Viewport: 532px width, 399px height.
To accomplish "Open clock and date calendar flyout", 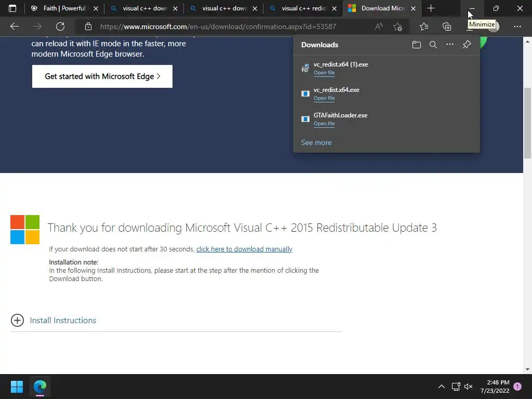I will click(x=495, y=387).
